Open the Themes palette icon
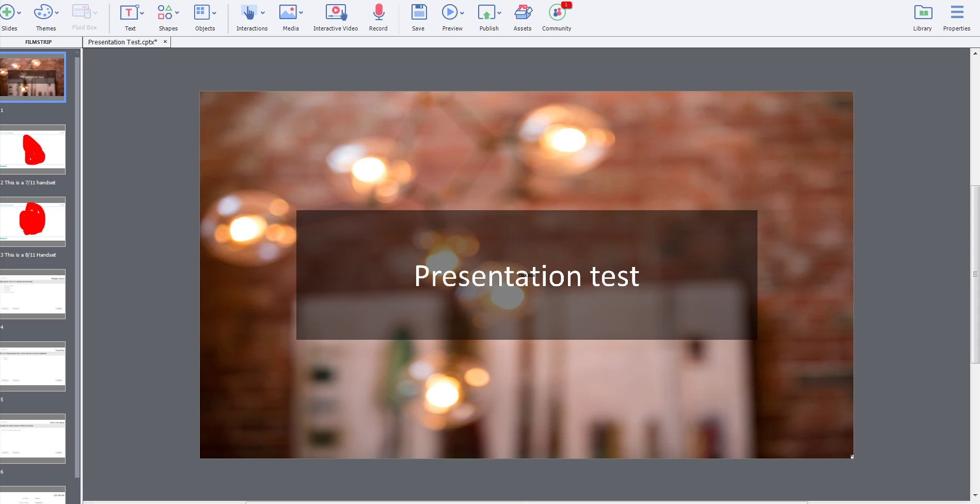 [x=43, y=12]
